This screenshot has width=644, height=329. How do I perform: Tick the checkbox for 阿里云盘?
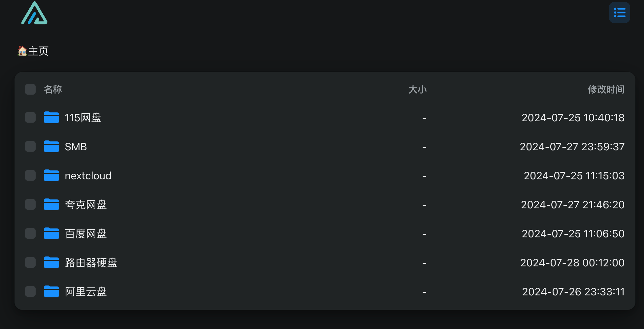click(x=30, y=291)
